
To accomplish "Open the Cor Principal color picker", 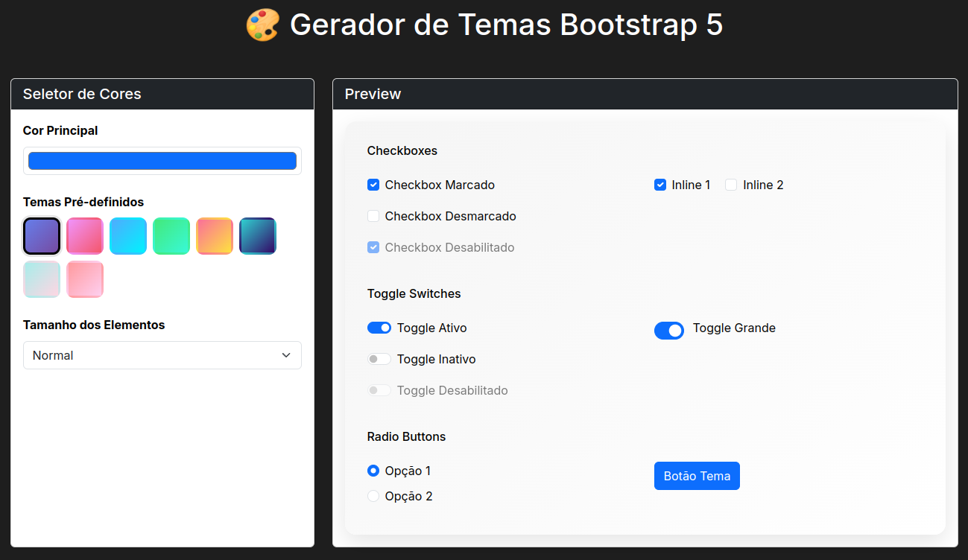I will [x=162, y=160].
